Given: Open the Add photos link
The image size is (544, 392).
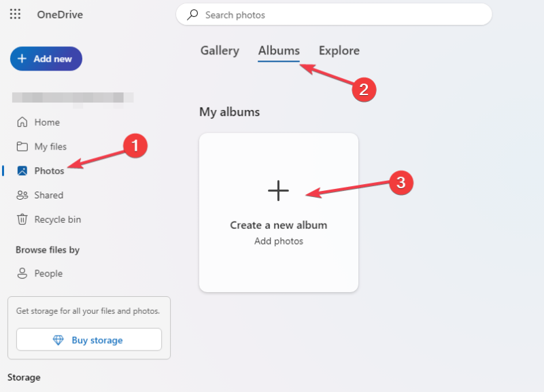Looking at the screenshot, I should tap(278, 240).
